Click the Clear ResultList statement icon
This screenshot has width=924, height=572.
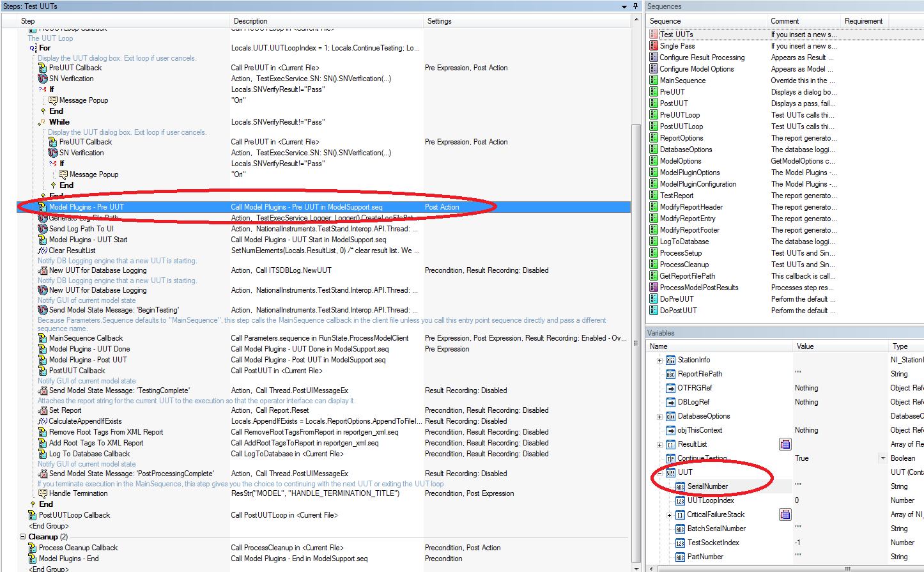click(x=43, y=251)
